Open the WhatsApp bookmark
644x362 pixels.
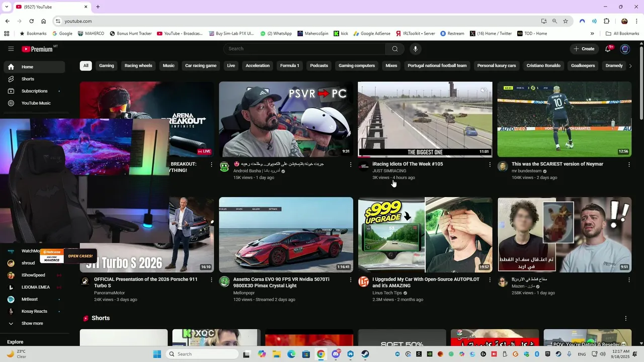[276, 34]
